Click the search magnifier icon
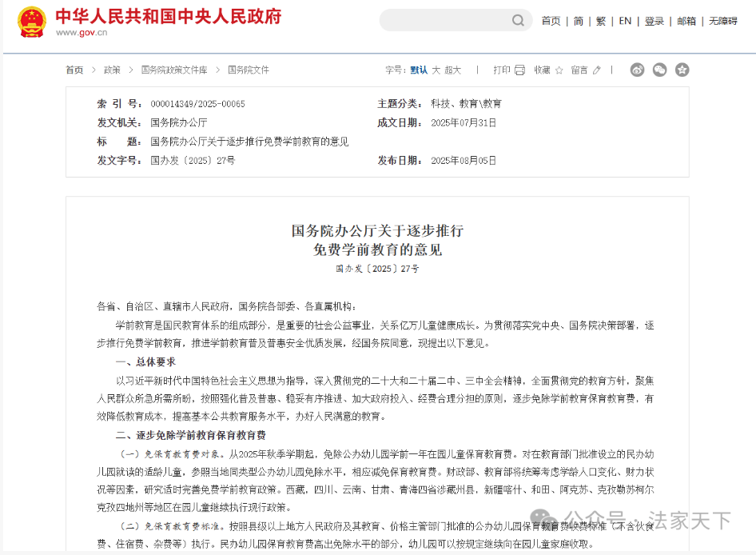The height and width of the screenshot is (555, 756). pos(518,21)
